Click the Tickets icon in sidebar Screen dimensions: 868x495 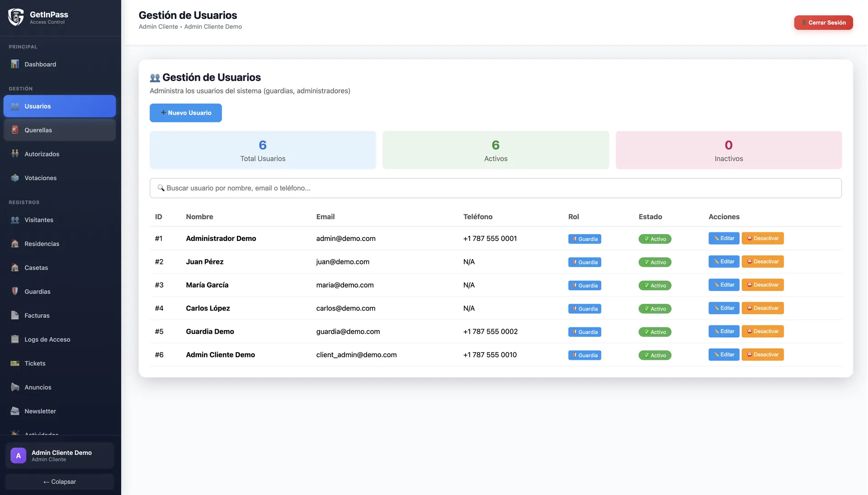coord(15,363)
